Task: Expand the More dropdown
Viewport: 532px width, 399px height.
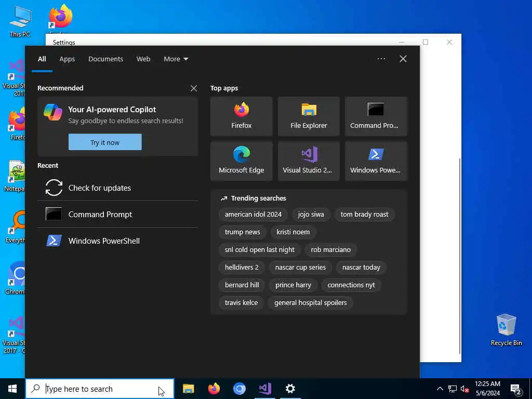Action: [x=176, y=59]
